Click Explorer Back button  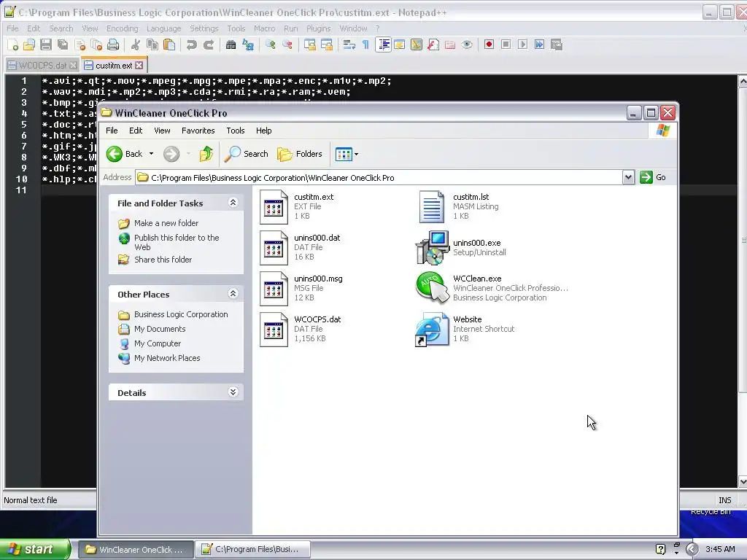125,154
